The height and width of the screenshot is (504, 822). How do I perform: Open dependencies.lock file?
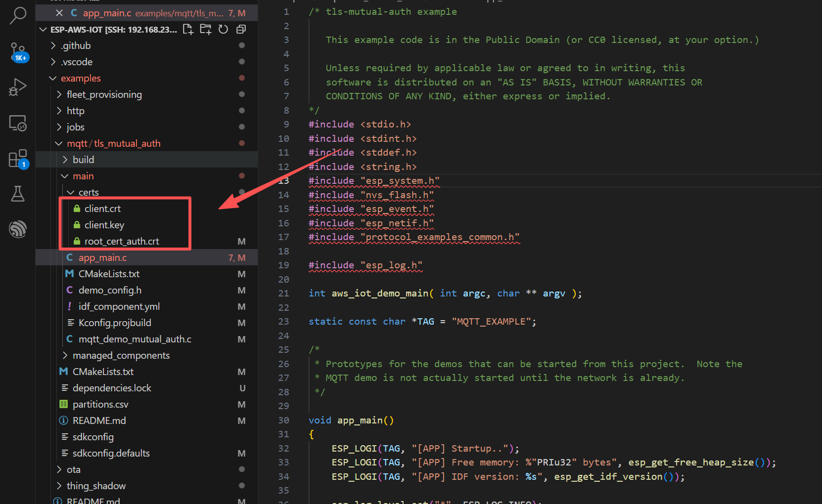146,388
